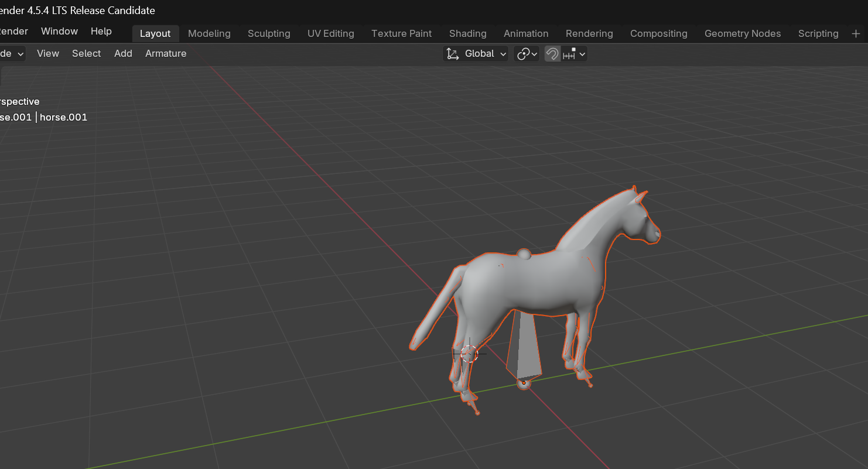The width and height of the screenshot is (868, 469).
Task: Open the Add menu in viewport header
Action: (123, 53)
